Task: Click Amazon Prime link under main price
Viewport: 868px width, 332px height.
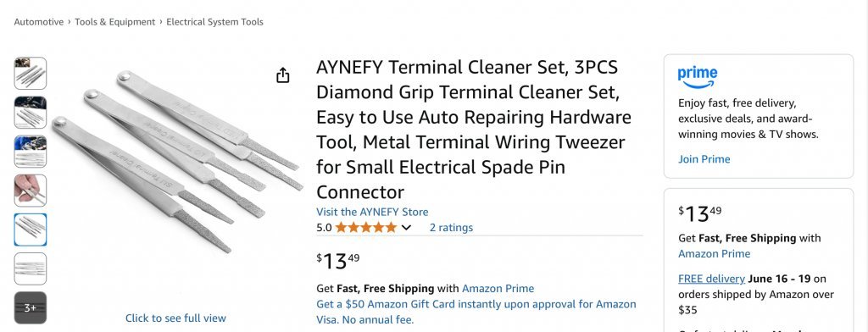Action: (x=498, y=288)
